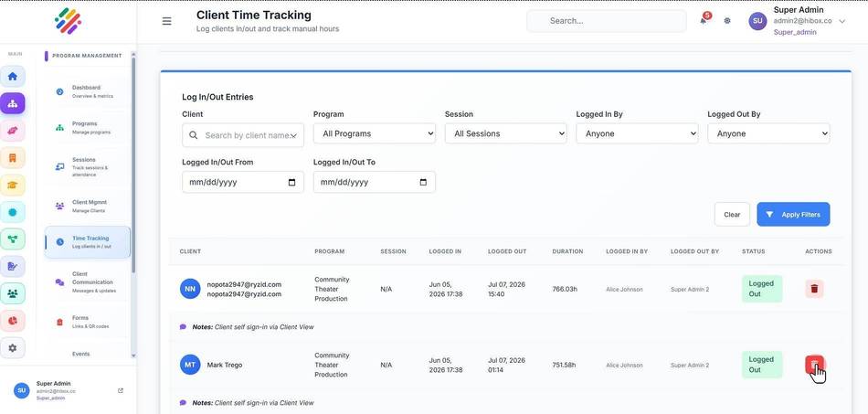Open external link icon beside sidebar Super Admin
Screen dimensions: 868x414
point(121,391)
